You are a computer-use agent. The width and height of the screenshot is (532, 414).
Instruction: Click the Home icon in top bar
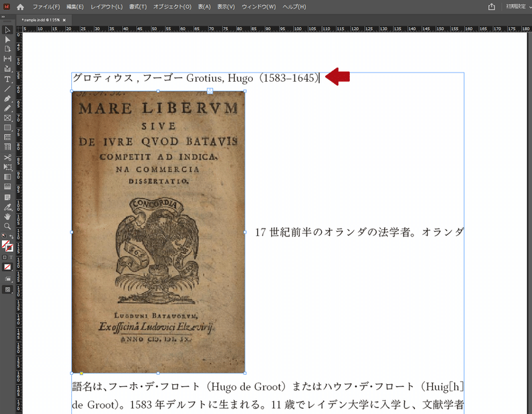pyautogui.click(x=21, y=7)
